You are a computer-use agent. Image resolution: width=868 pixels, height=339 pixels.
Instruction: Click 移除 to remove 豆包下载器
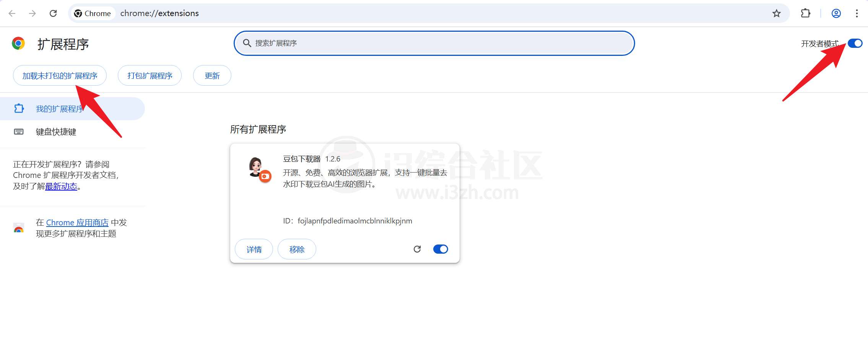click(x=297, y=249)
